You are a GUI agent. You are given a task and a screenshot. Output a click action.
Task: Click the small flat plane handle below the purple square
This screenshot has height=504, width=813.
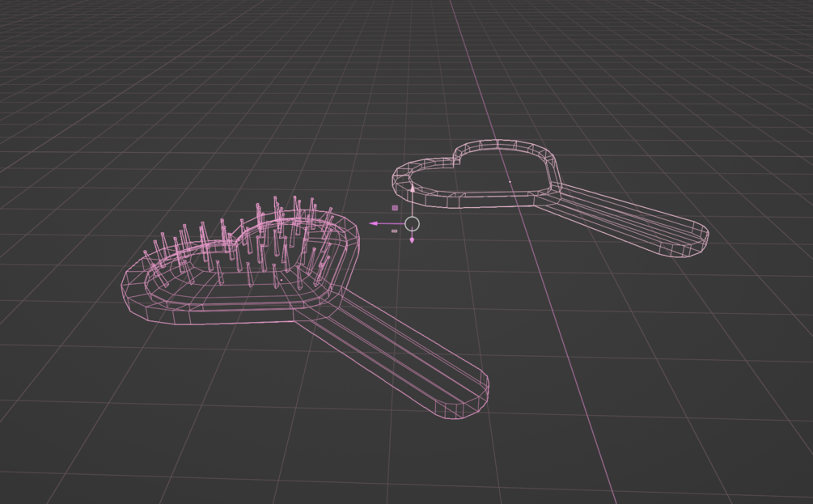(395, 231)
